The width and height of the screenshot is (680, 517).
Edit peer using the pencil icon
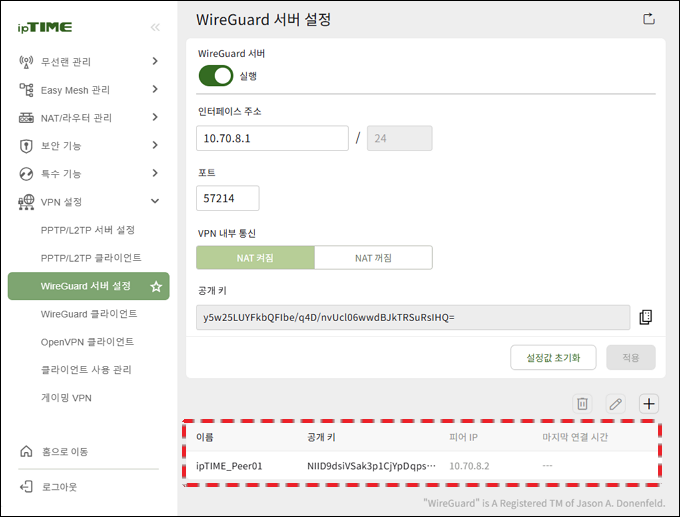click(615, 404)
